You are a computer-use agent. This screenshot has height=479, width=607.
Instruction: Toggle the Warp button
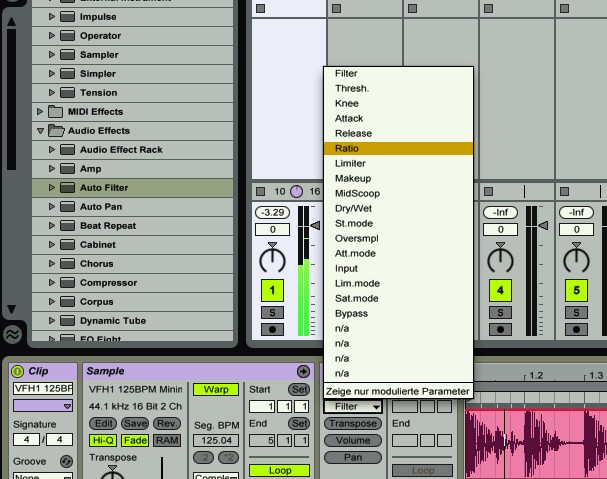(216, 389)
